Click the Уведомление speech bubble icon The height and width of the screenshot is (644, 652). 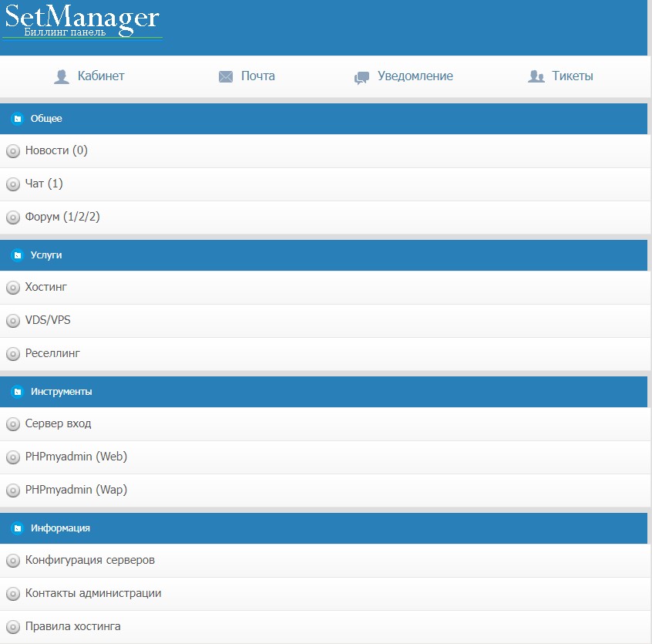point(361,77)
